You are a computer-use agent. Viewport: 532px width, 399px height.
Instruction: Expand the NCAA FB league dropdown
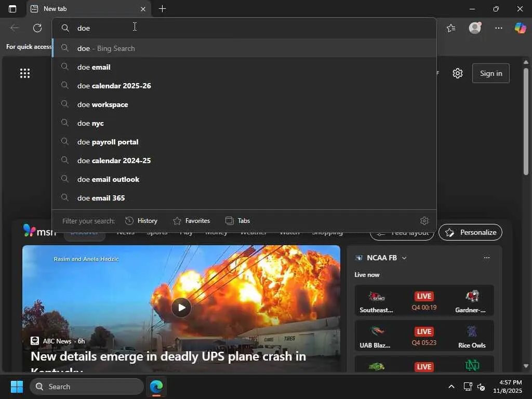point(404,258)
